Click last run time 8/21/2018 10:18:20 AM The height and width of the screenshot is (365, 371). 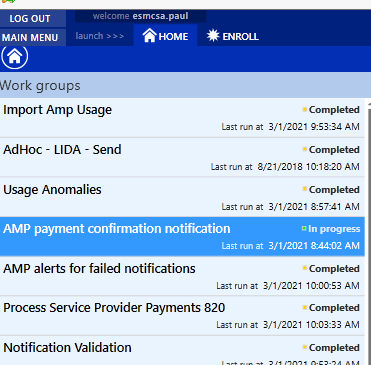coord(308,167)
